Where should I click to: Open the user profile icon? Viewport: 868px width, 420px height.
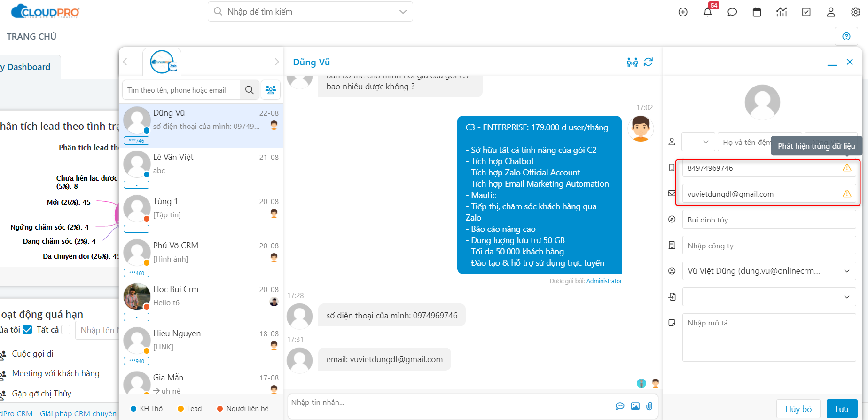831,12
